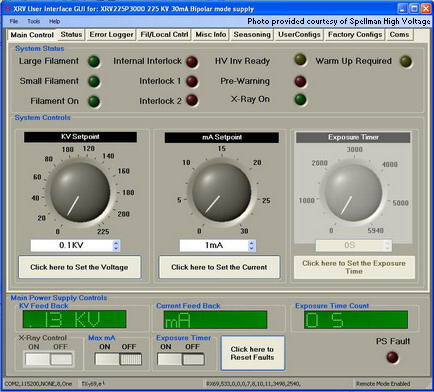
Task: Click the Warm Up Required indicator
Action: coord(406,61)
